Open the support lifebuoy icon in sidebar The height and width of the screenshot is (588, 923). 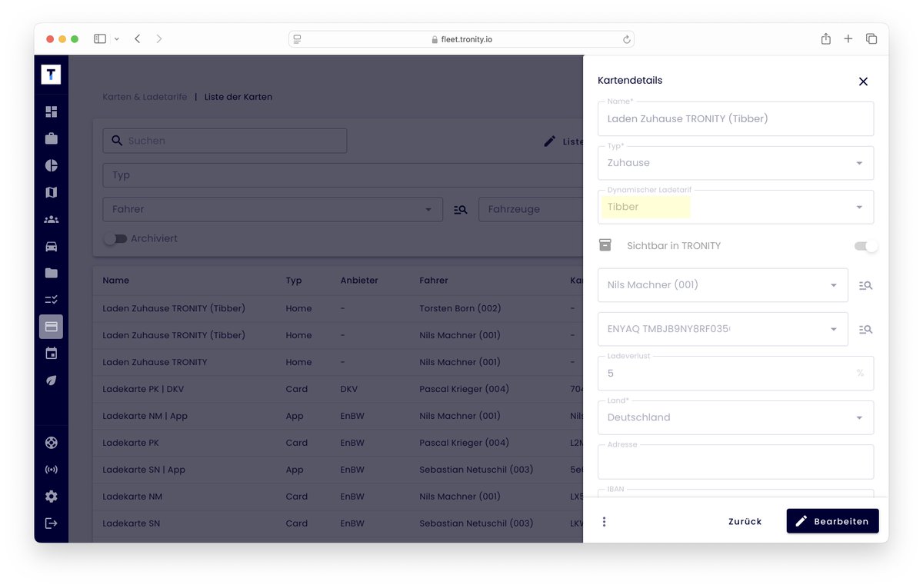pyautogui.click(x=51, y=443)
